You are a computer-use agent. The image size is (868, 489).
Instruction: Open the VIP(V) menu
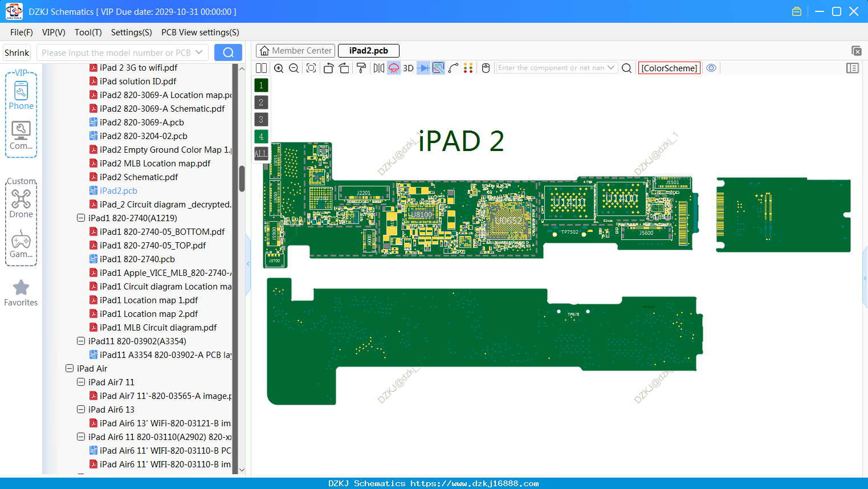click(x=54, y=32)
